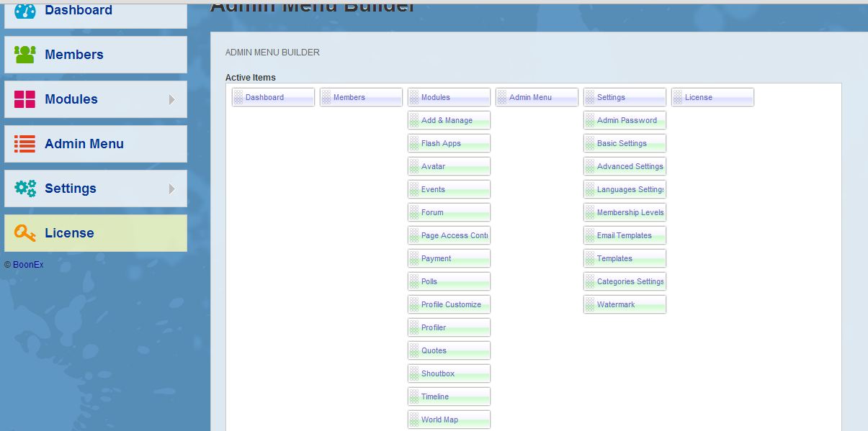Image resolution: width=868 pixels, height=431 pixels.
Task: Click the red Admin Menu list icon
Action: tap(24, 144)
